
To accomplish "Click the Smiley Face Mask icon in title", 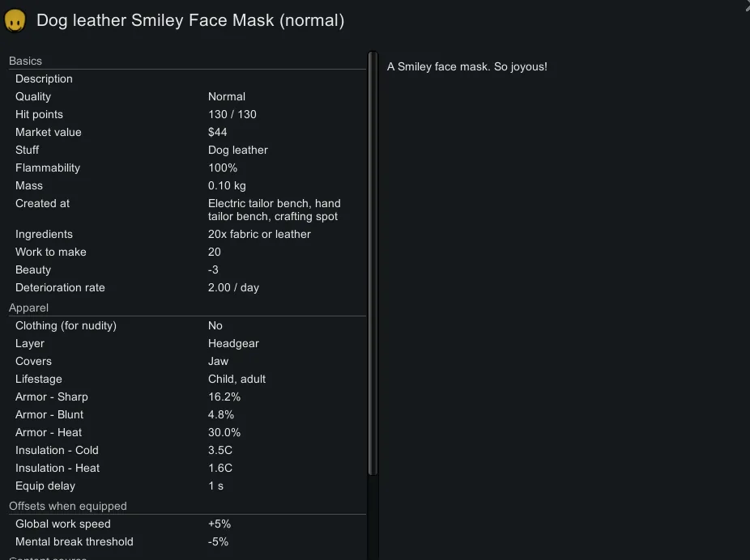I will point(15,20).
